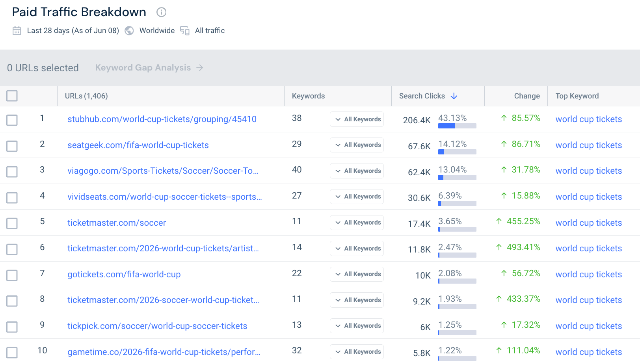640x364 pixels.
Task: Click the calendar icon for date range
Action: click(17, 31)
